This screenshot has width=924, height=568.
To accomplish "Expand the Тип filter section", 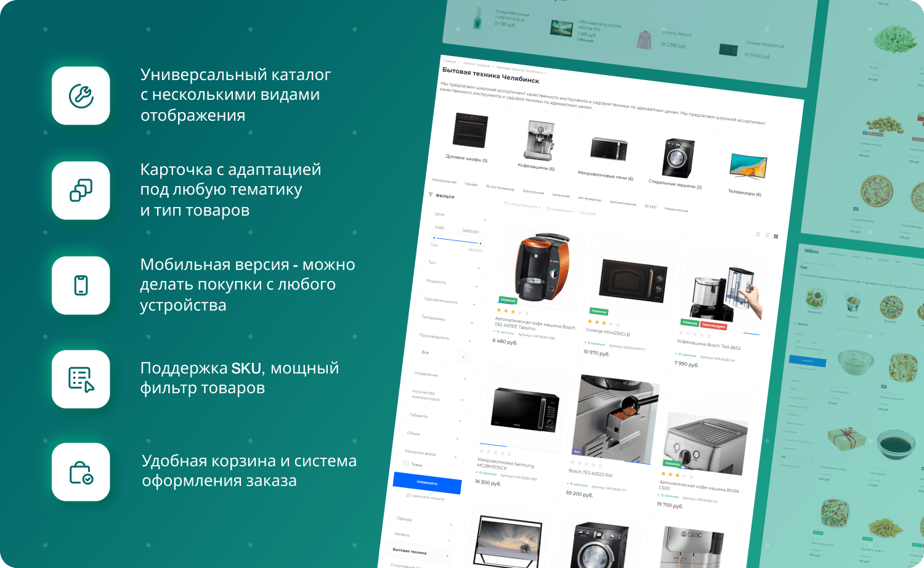I will 479,268.
